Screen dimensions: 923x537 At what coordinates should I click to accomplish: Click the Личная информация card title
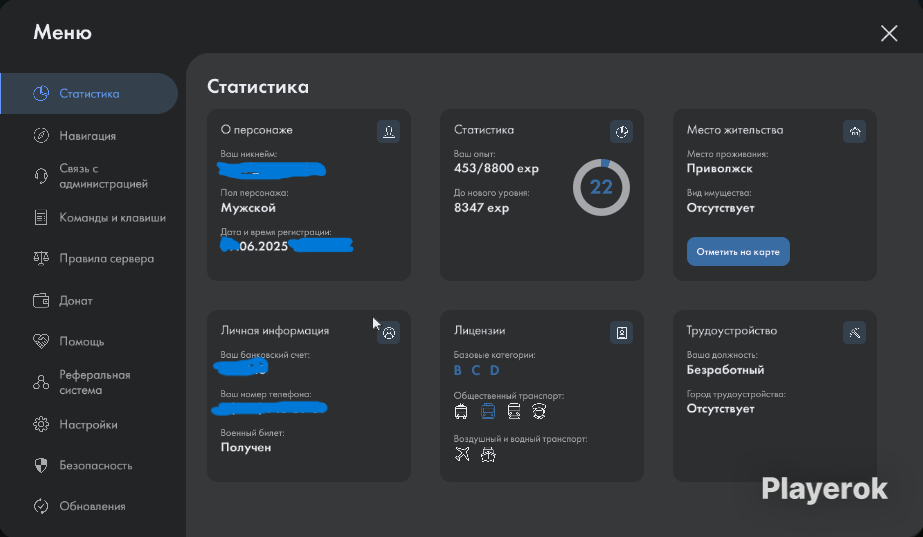tap(274, 331)
